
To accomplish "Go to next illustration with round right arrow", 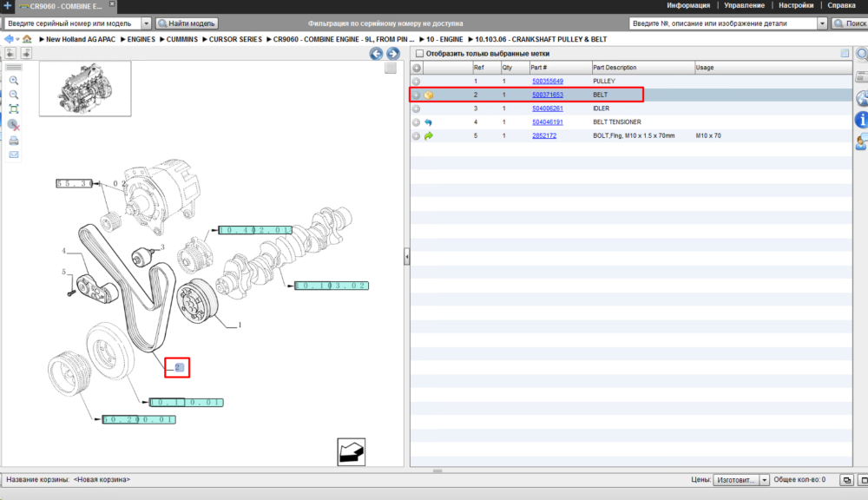I will (393, 54).
